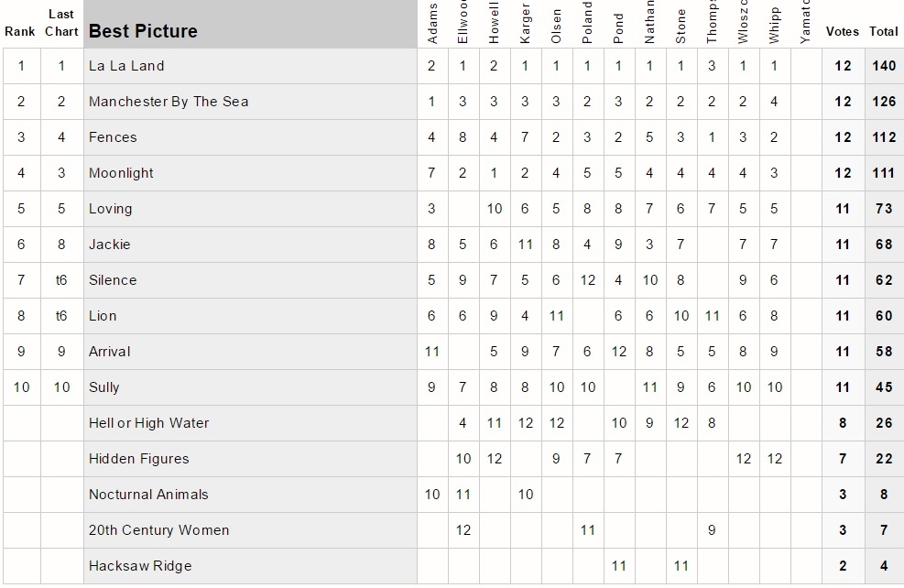Click the Best Picture header cell
The image size is (904, 588).
pyautogui.click(x=250, y=24)
